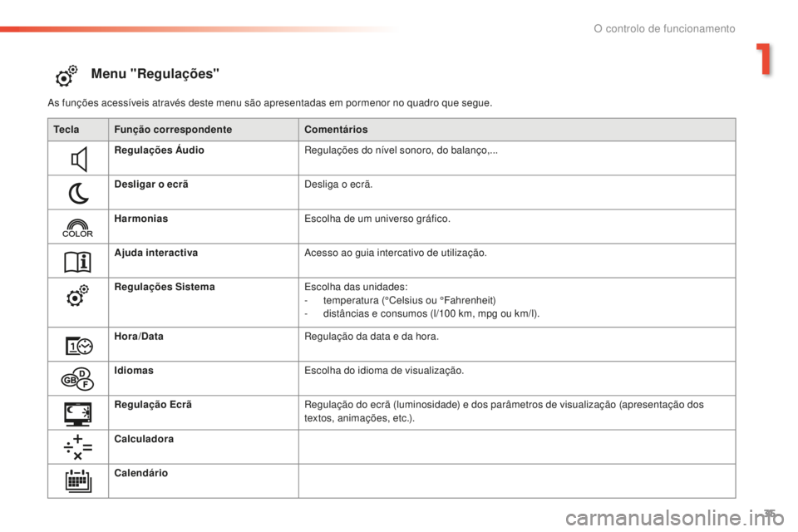Click the calendar-clock icon for Hora/Data
798x532 pixels.
tap(79, 346)
